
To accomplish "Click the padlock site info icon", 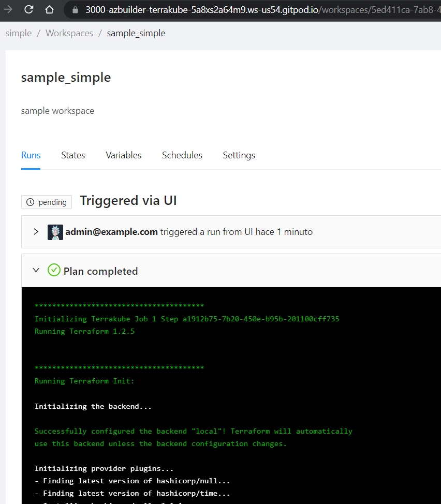I will (x=75, y=10).
